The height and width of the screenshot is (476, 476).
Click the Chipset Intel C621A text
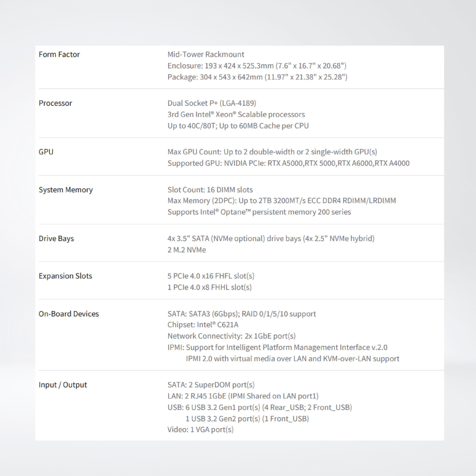[203, 325]
